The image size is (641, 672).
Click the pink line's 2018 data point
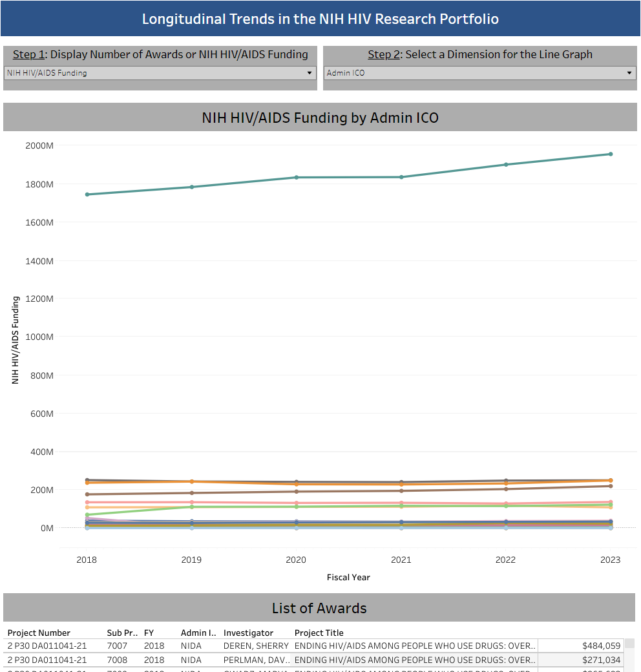click(x=87, y=502)
